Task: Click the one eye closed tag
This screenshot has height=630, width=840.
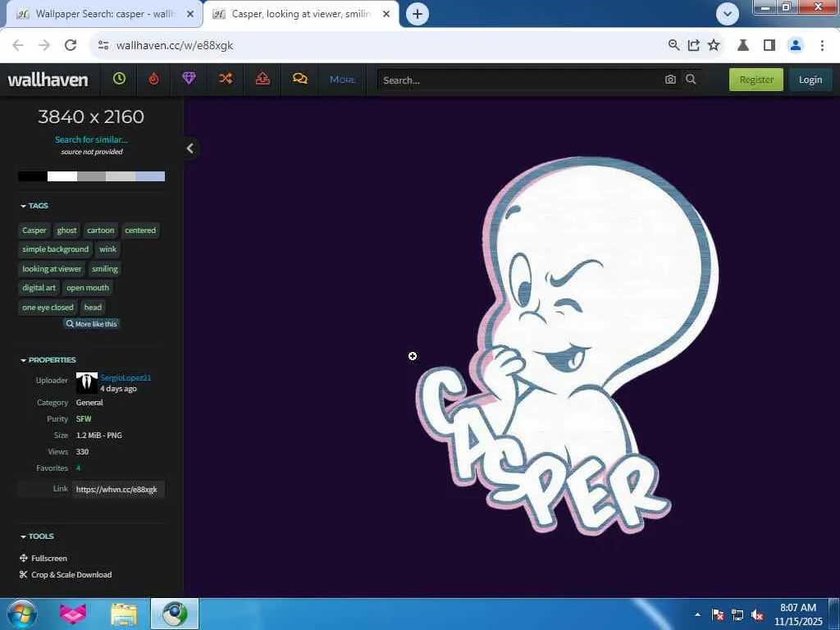Action: pos(48,308)
